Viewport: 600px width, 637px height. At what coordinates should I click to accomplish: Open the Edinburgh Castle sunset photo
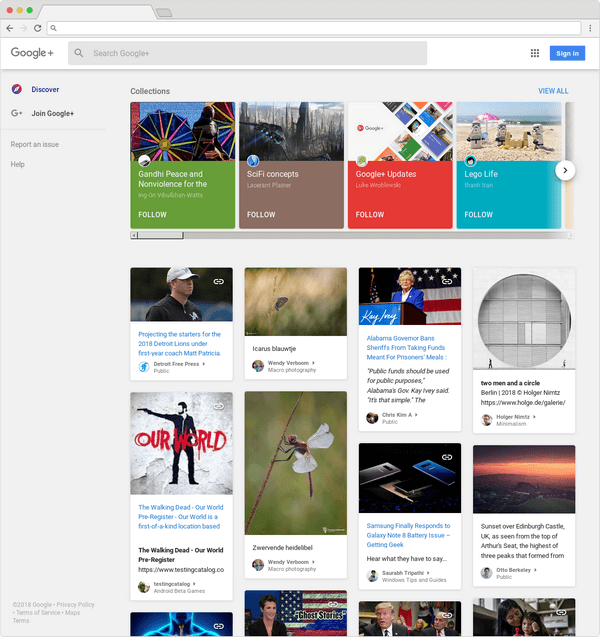click(x=524, y=479)
